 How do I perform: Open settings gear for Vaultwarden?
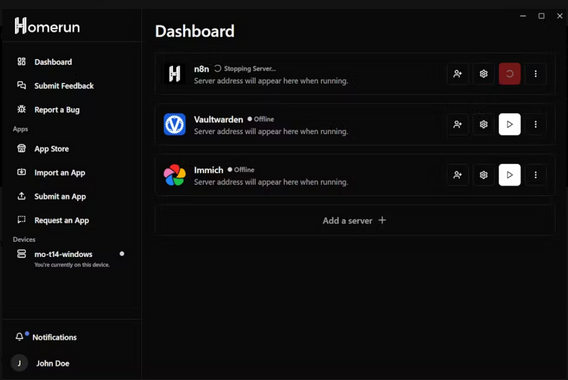483,124
